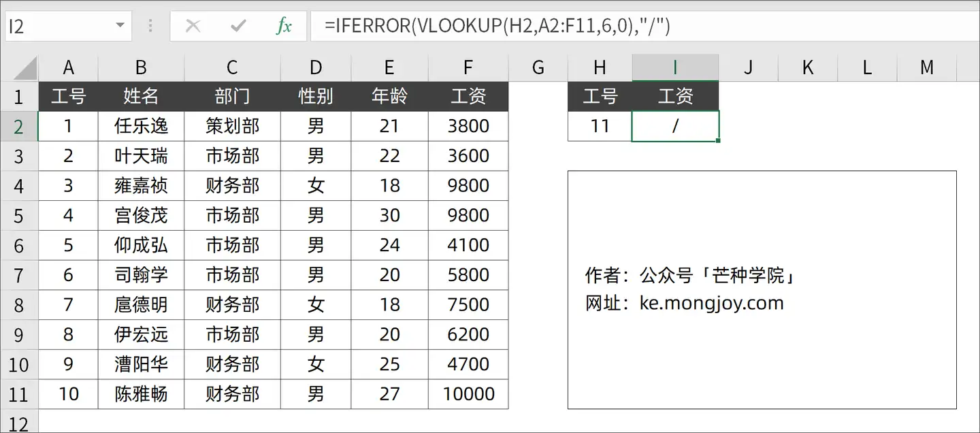980x433 pixels.
Task: Click result cell I2 showing slash
Action: 675,126
